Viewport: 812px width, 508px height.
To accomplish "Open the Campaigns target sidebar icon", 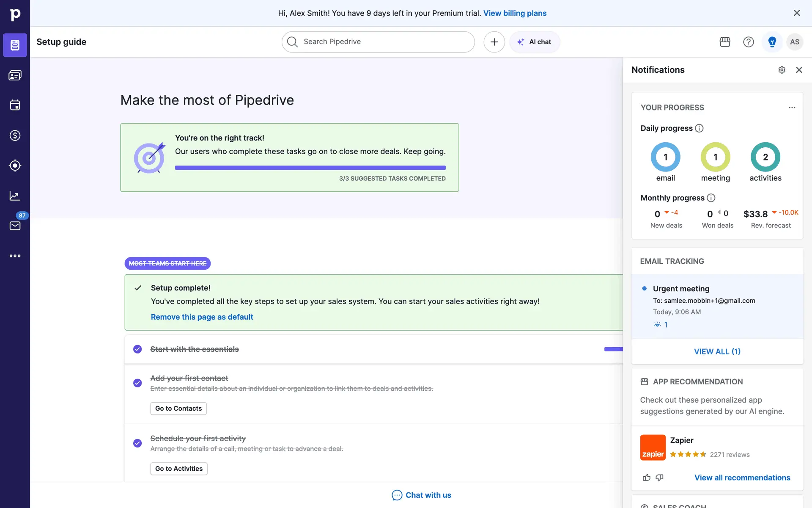I will [x=15, y=166].
